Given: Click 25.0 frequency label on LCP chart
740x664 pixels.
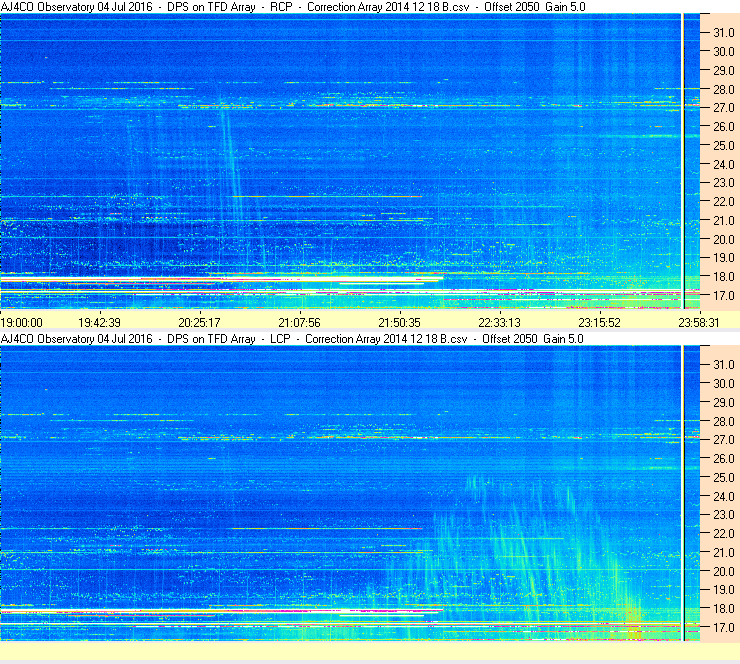Looking at the screenshot, I should click(x=724, y=478).
